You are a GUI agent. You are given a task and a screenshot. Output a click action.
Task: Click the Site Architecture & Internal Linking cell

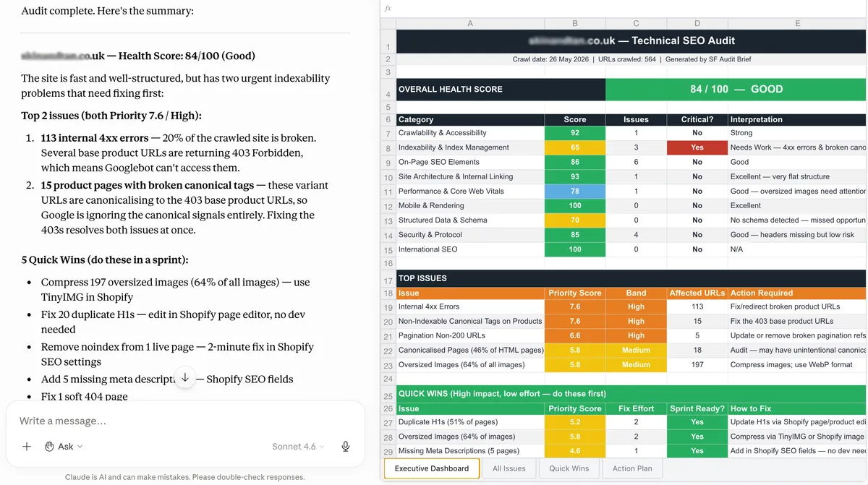click(470, 176)
